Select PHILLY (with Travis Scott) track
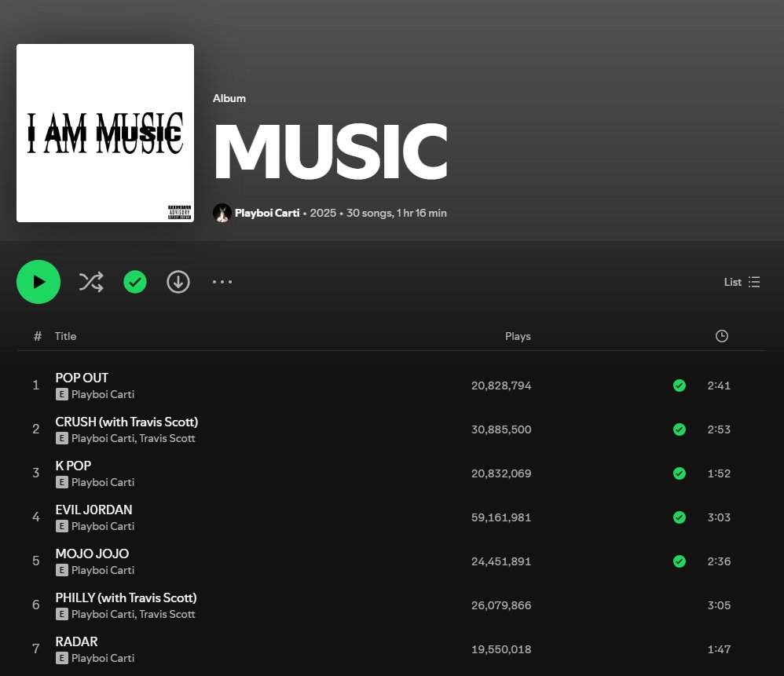Viewport: 784px width, 676px height. tap(126, 597)
